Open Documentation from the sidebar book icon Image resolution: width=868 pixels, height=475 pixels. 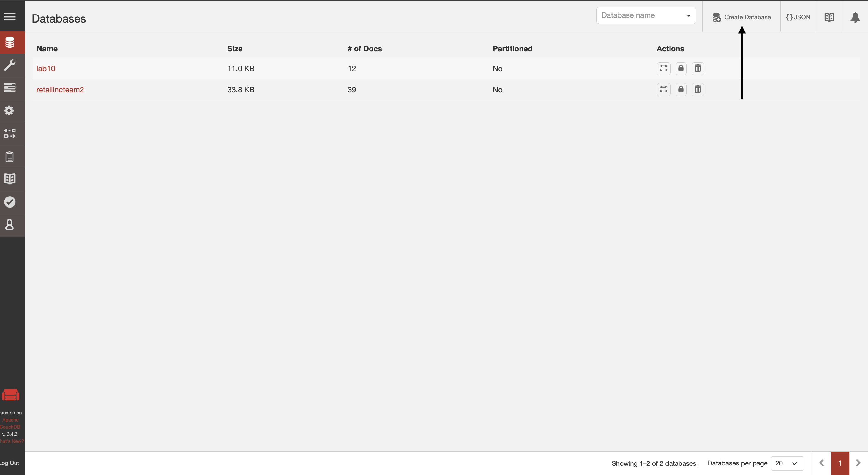(10, 179)
